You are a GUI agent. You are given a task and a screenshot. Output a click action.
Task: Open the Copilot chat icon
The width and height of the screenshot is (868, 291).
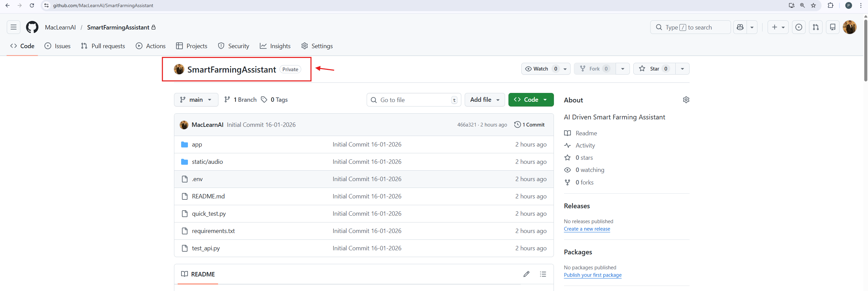pos(740,27)
